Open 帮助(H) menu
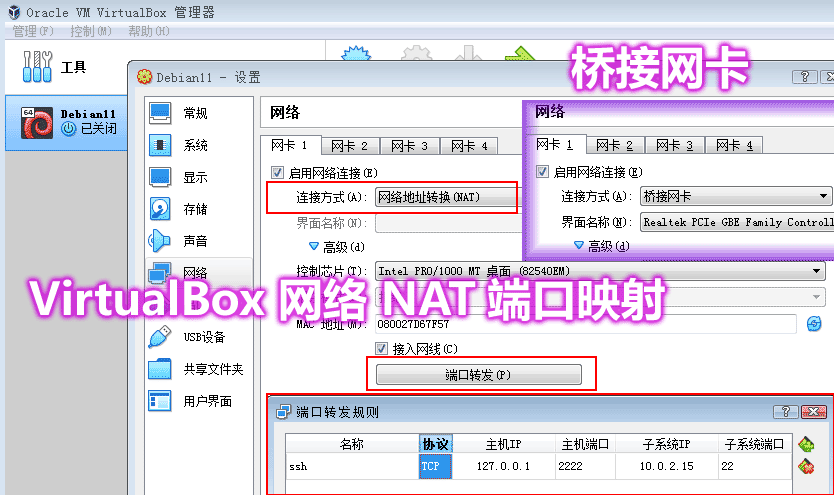This screenshot has width=834, height=495. click(x=148, y=31)
